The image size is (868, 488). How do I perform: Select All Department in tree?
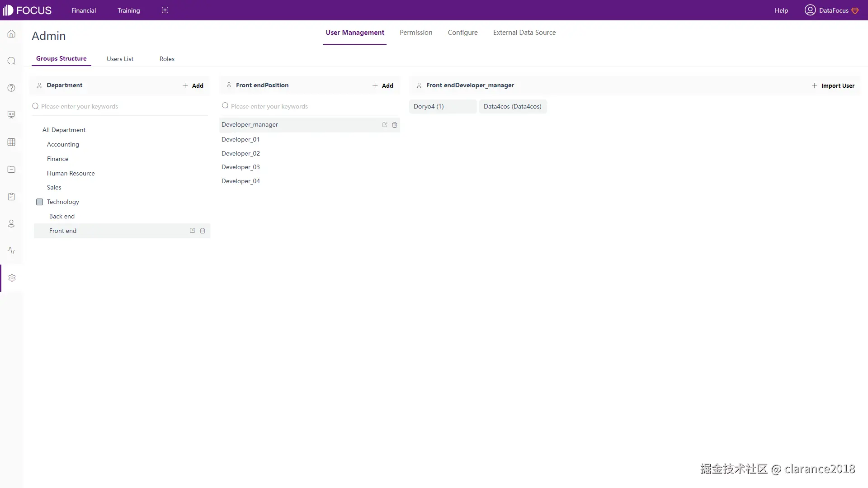point(64,130)
